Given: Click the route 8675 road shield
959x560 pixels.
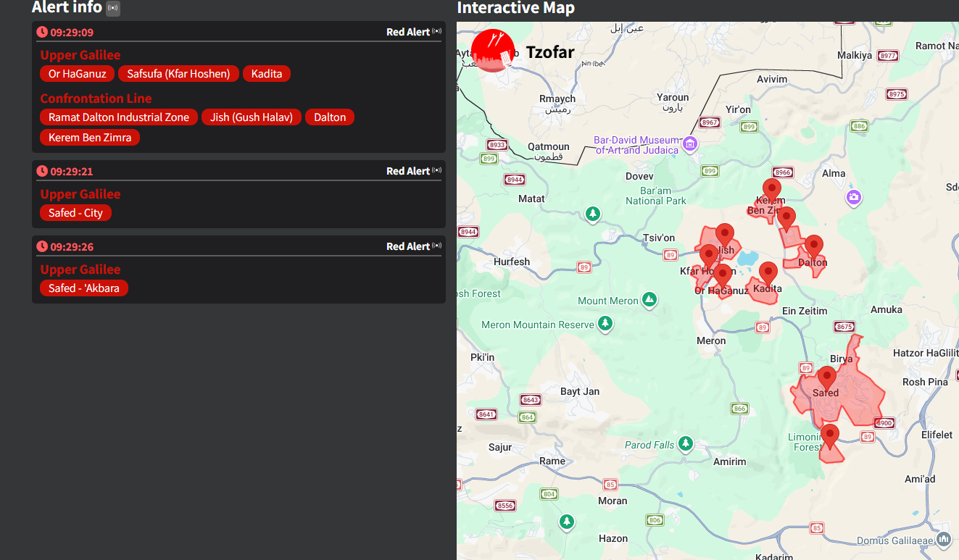Looking at the screenshot, I should click(844, 327).
